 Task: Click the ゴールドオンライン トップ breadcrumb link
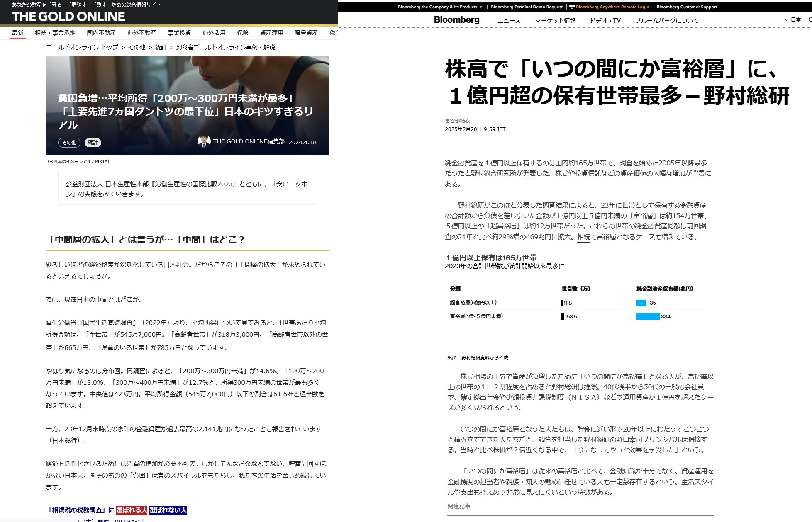click(x=82, y=47)
